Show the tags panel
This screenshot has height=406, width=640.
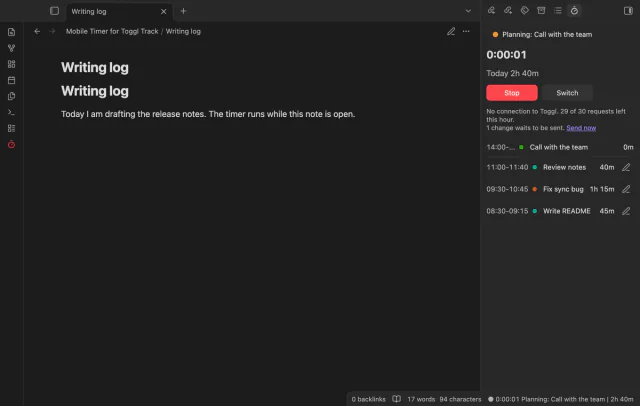524,11
